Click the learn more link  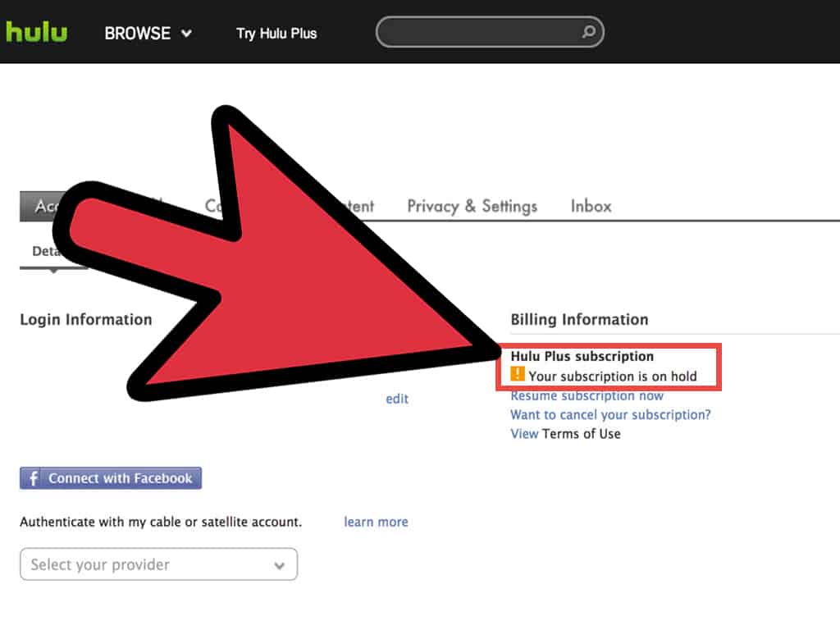(376, 522)
